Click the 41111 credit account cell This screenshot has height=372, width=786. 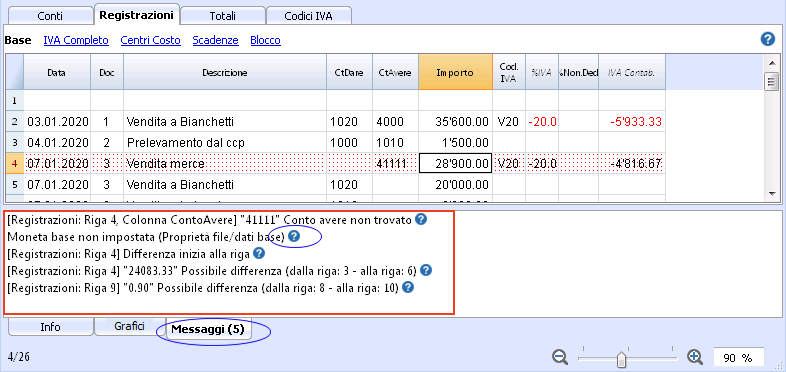[x=395, y=163]
